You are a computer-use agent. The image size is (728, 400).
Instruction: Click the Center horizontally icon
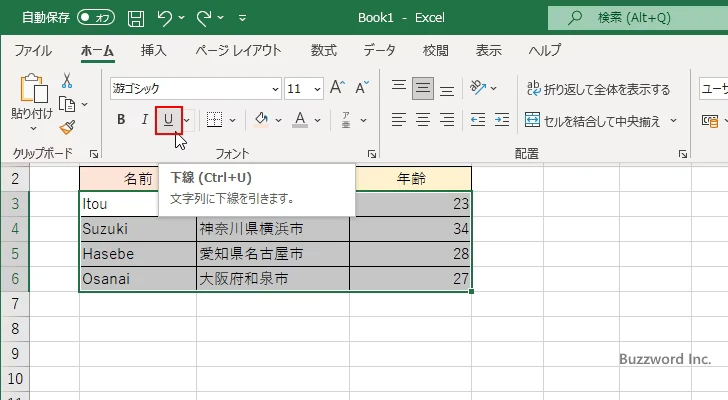(423, 120)
